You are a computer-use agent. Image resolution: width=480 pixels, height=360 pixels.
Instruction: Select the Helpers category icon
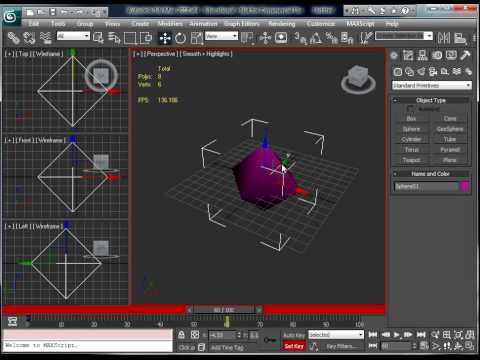click(445, 72)
